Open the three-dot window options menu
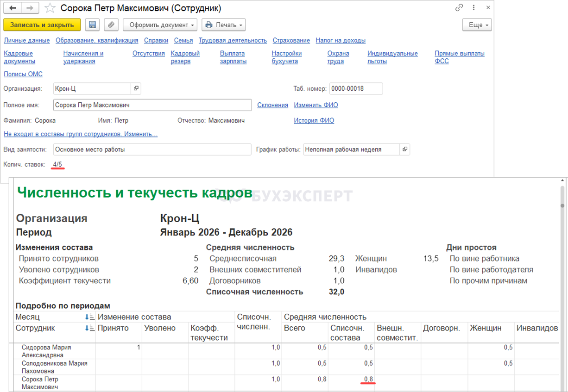Viewport: 568px width, 392px height. (473, 8)
